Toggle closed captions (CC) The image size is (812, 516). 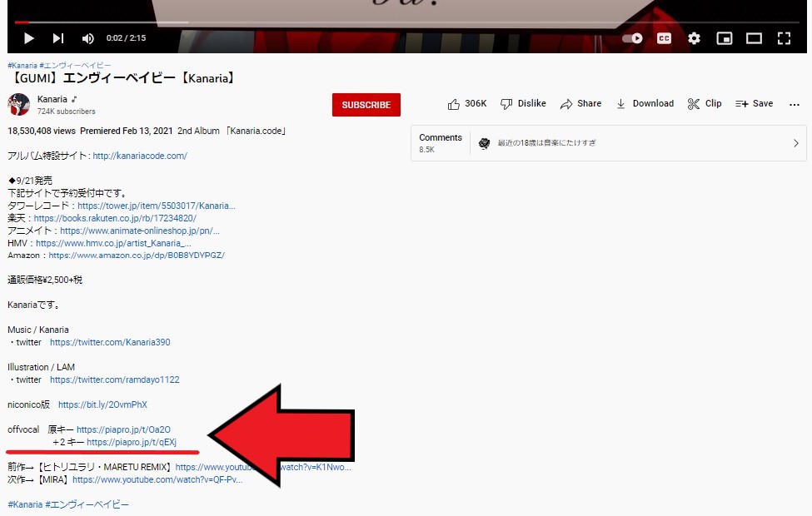tap(664, 38)
